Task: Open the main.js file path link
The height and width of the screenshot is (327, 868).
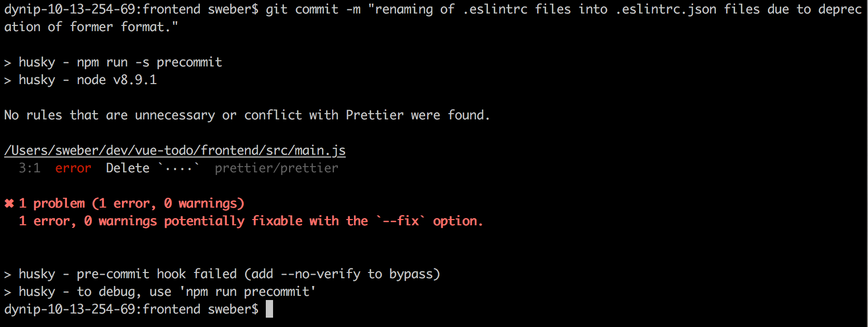Action: (175, 151)
